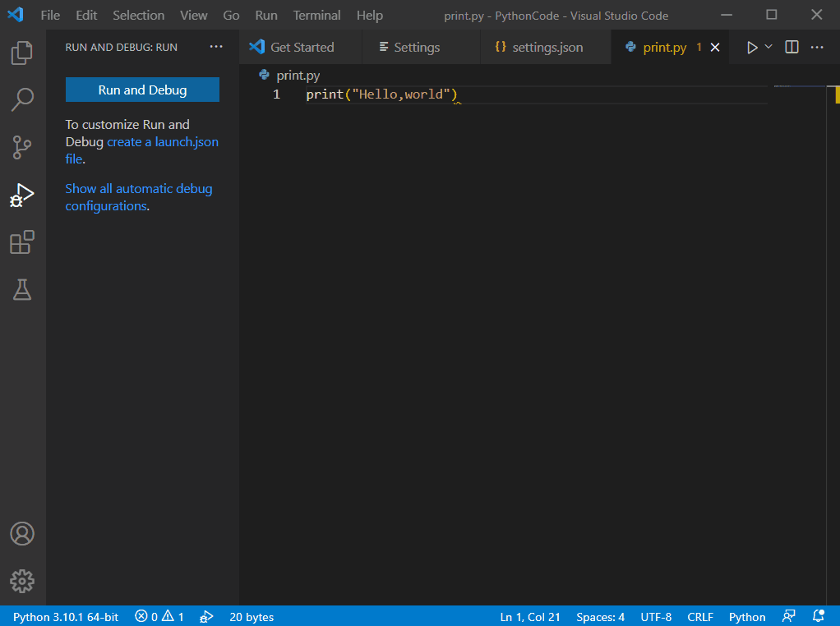Open the run options dropdown chevron

point(767,47)
